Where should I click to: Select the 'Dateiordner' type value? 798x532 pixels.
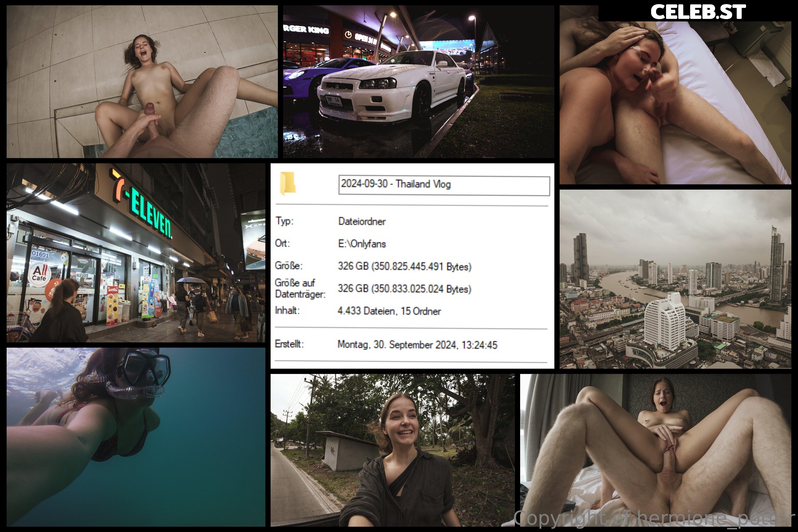tap(362, 222)
